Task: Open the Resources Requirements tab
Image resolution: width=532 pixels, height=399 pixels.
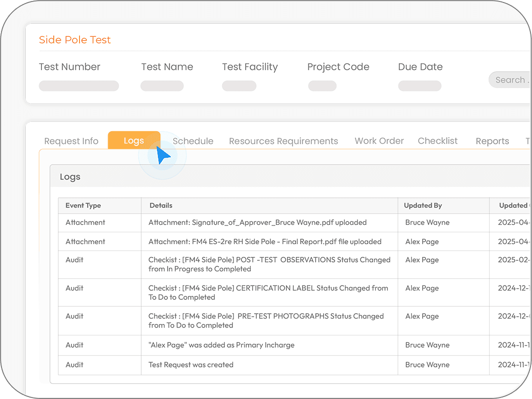Action: [283, 141]
